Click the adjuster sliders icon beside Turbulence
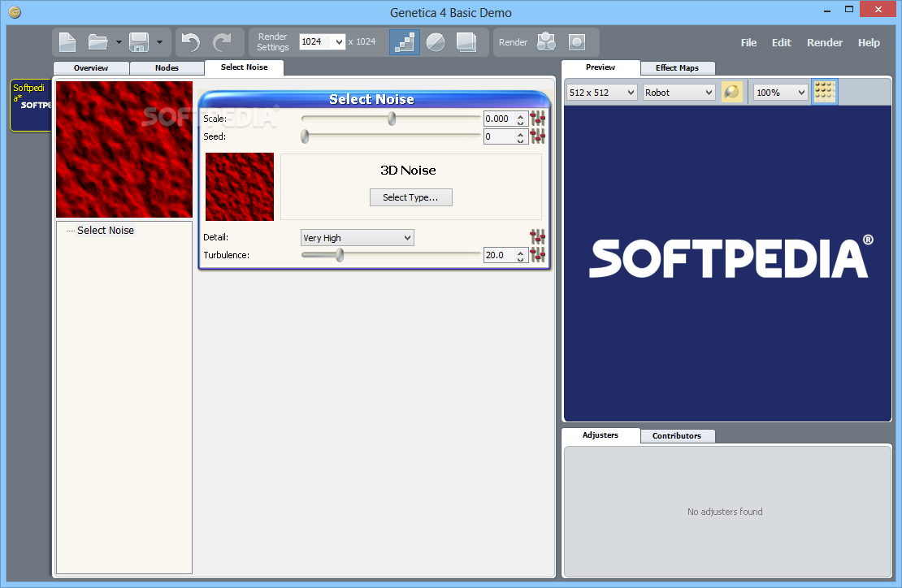The height and width of the screenshot is (588, 902). [x=537, y=255]
